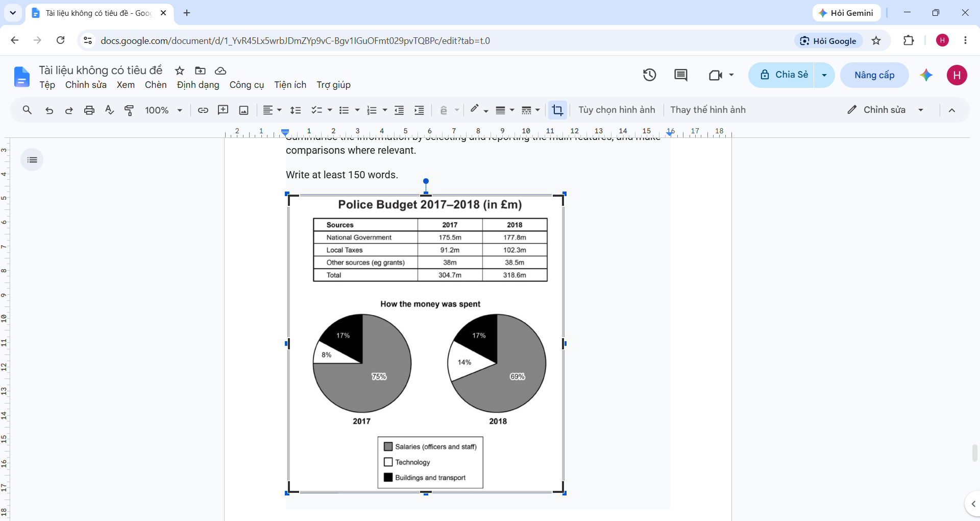Open version history clock icon

point(649,75)
